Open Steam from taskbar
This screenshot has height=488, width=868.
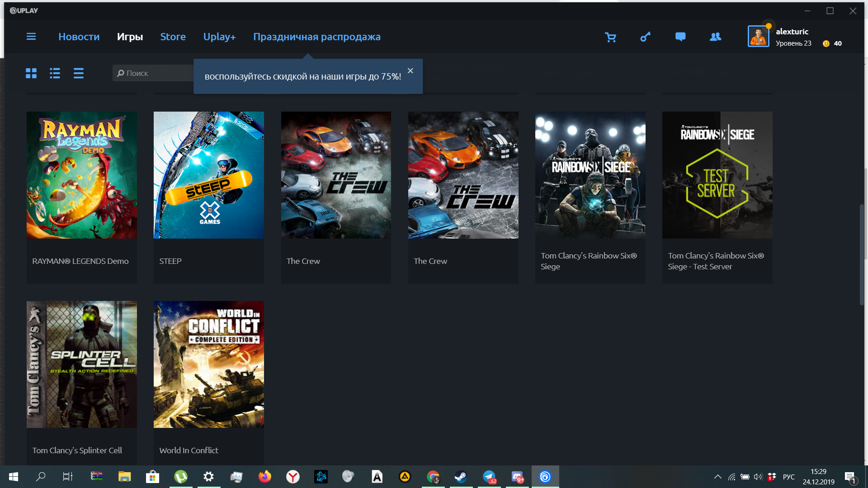pyautogui.click(x=461, y=477)
